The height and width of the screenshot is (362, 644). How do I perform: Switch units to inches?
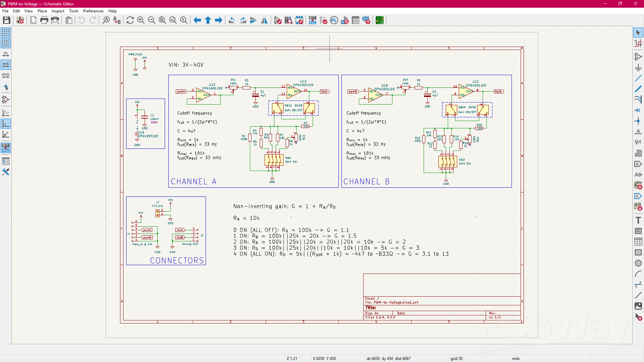[x=6, y=54]
